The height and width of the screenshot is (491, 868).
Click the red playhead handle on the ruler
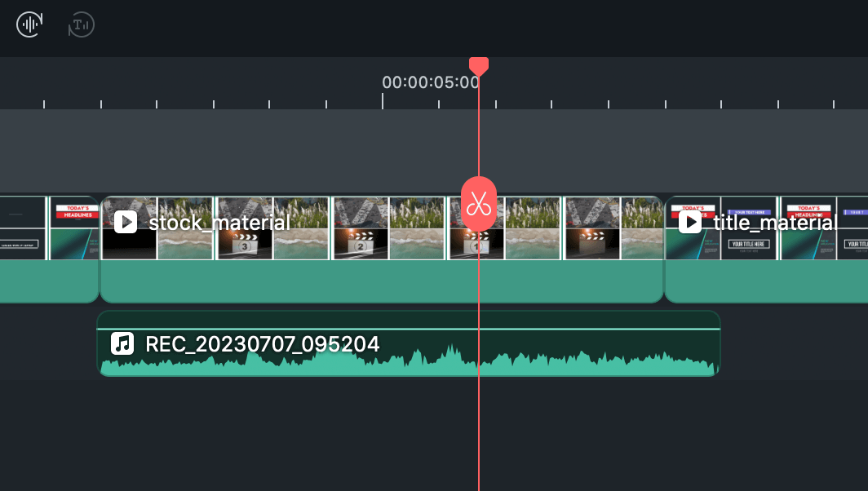[479, 67]
